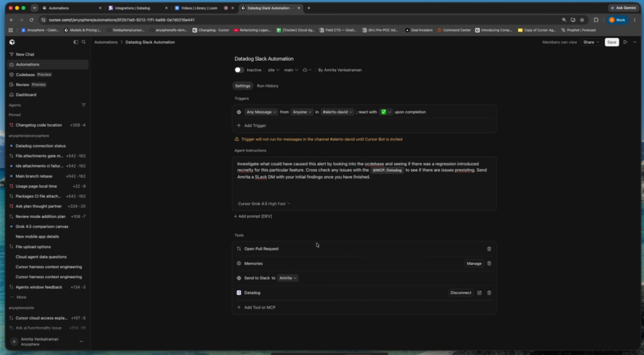Toggle the Inactive automation switch
The image size is (644, 355).
(239, 70)
